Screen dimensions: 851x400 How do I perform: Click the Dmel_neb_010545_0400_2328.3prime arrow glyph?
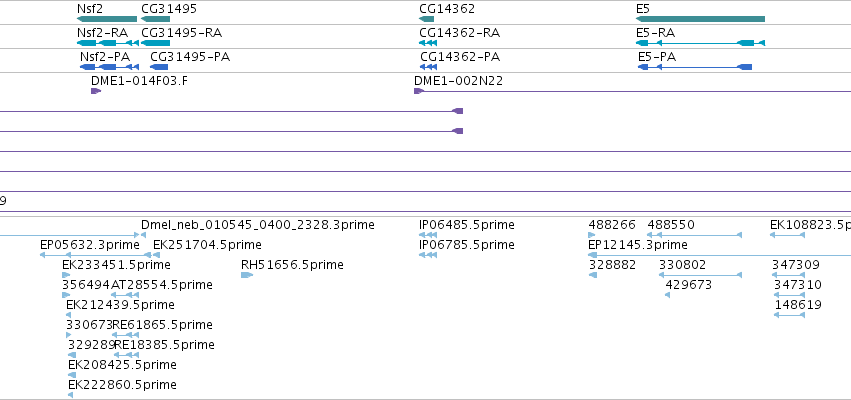pos(143,235)
